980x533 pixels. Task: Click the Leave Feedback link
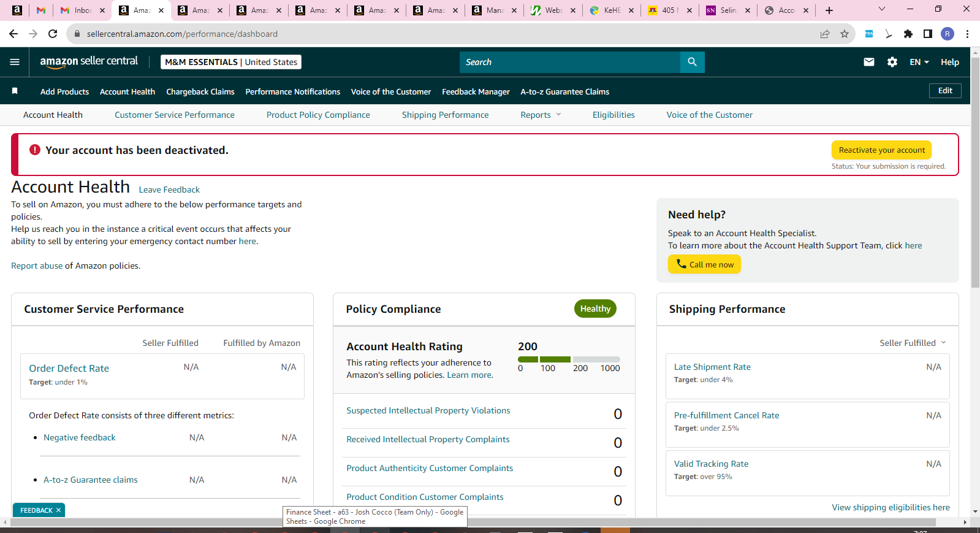tap(169, 190)
